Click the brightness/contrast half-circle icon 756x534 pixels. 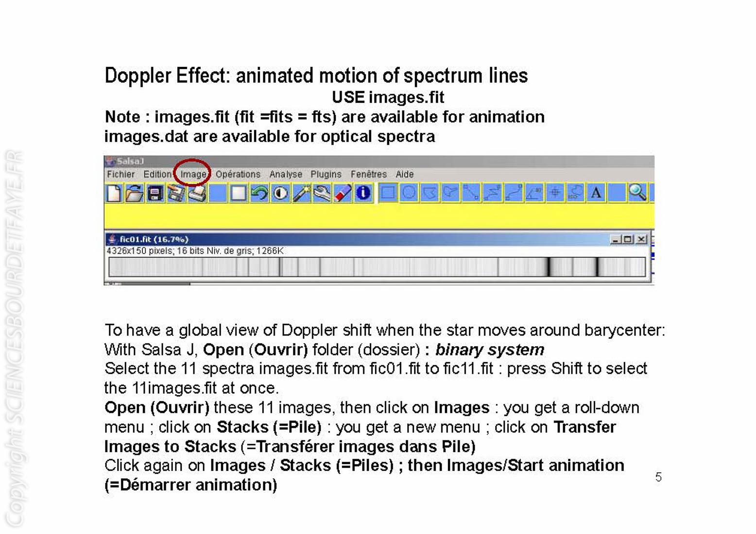(280, 193)
